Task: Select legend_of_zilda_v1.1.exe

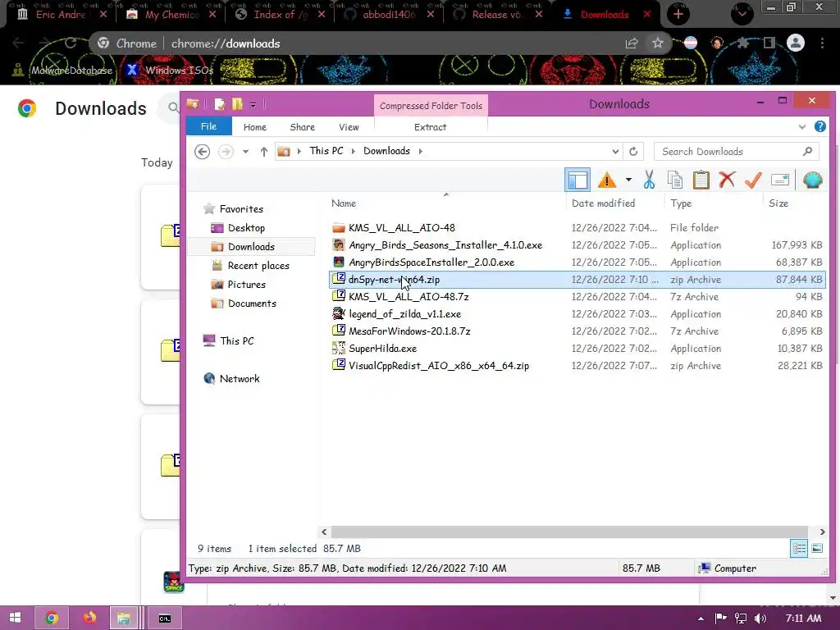Action: coord(404,314)
